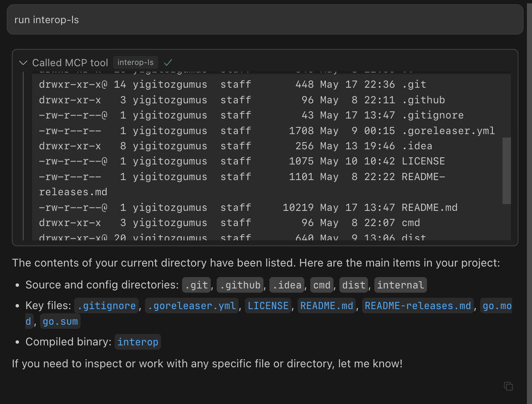The height and width of the screenshot is (404, 532).
Task: Click the green checkmark success icon
Action: (168, 62)
